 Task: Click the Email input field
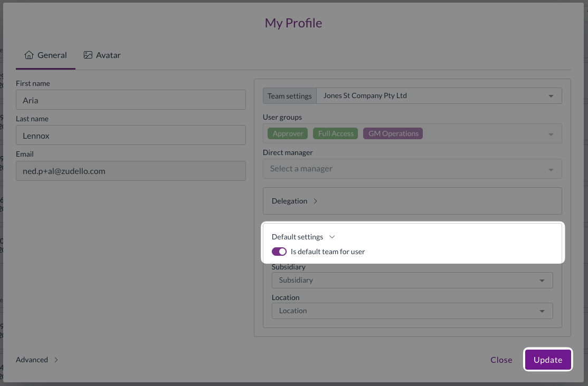click(131, 171)
